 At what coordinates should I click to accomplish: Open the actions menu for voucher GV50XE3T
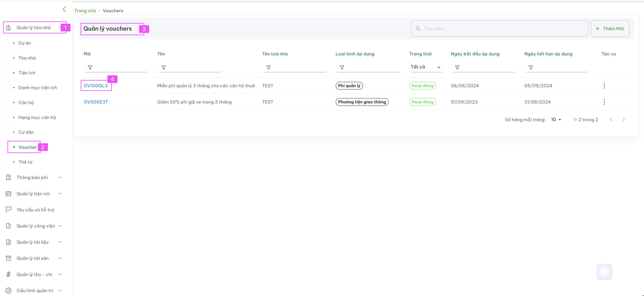click(605, 102)
